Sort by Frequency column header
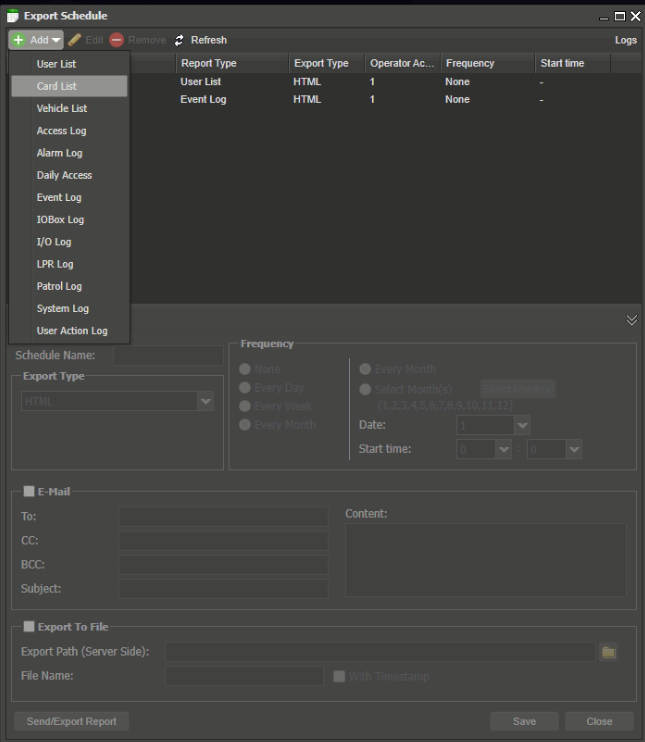The height and width of the screenshot is (742, 645). coord(488,63)
